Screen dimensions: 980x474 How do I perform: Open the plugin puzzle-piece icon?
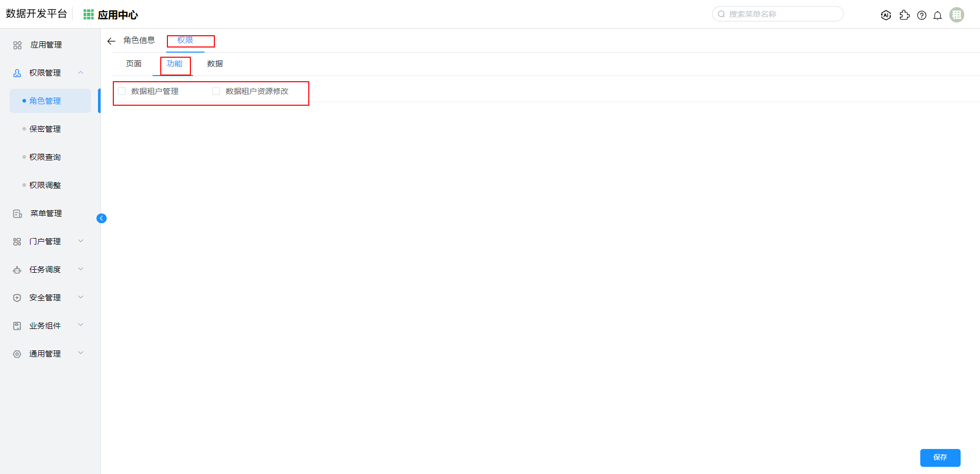click(x=904, y=15)
